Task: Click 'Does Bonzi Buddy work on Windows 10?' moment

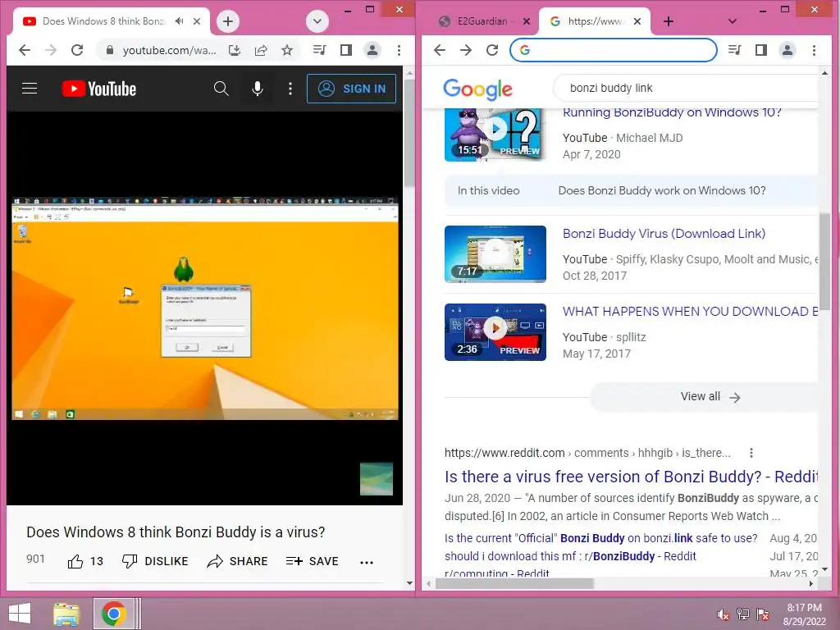Action: click(x=662, y=190)
